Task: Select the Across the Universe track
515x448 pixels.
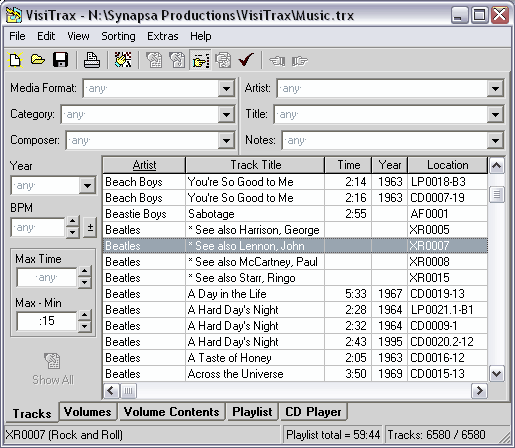Action: tap(295, 374)
